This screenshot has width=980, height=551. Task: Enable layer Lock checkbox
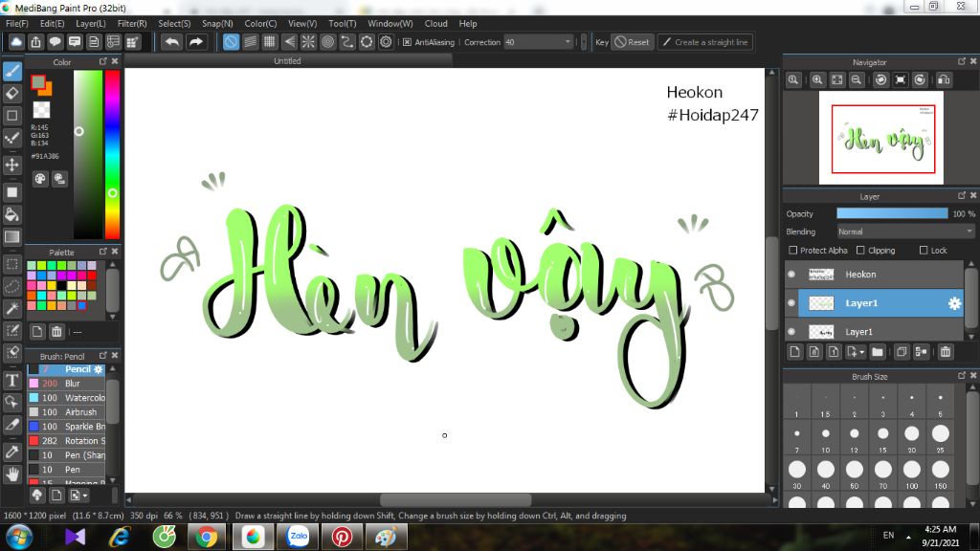pyautogui.click(x=924, y=251)
